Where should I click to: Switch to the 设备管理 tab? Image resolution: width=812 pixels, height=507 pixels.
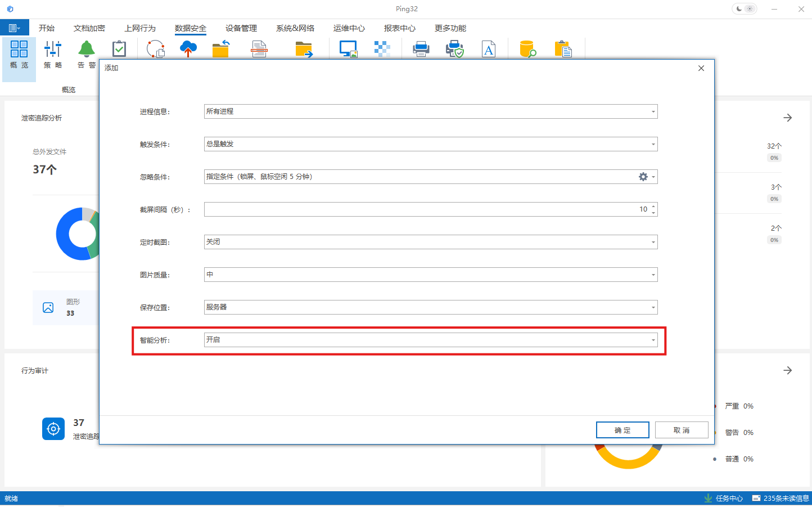coord(241,28)
